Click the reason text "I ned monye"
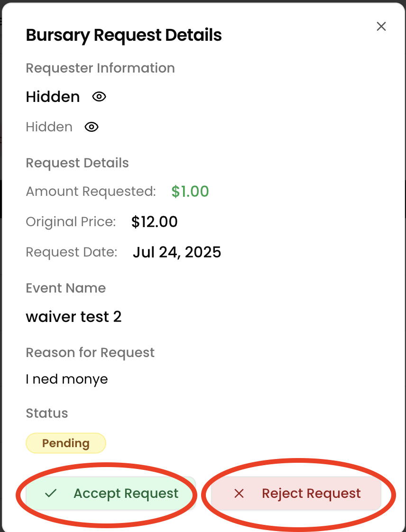The image size is (406, 532). [67, 379]
